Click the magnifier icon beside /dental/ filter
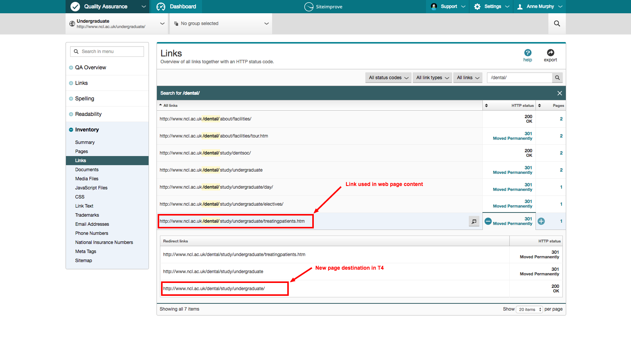 557,78
